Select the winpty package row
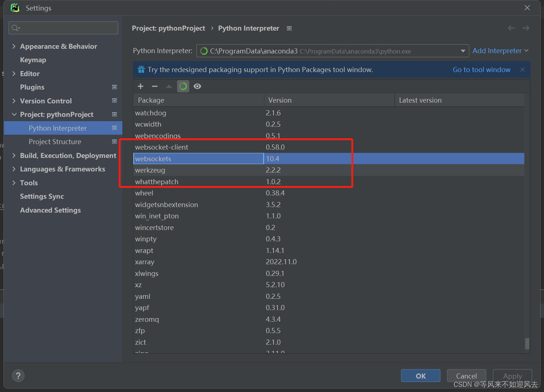 (329, 239)
